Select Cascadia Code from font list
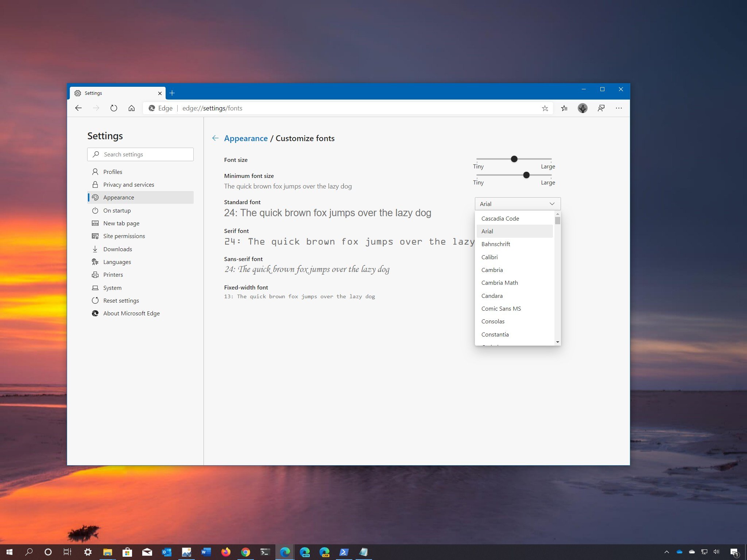The height and width of the screenshot is (560, 747). [x=500, y=218]
